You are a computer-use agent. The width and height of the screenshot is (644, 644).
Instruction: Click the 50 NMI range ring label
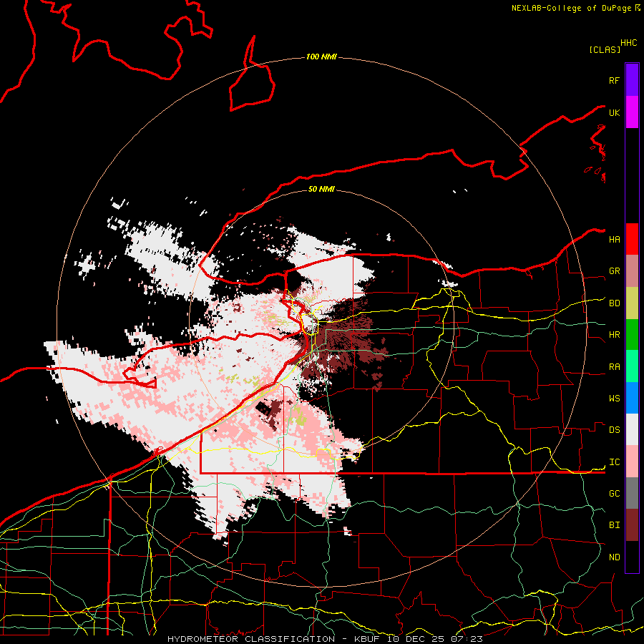[321, 189]
